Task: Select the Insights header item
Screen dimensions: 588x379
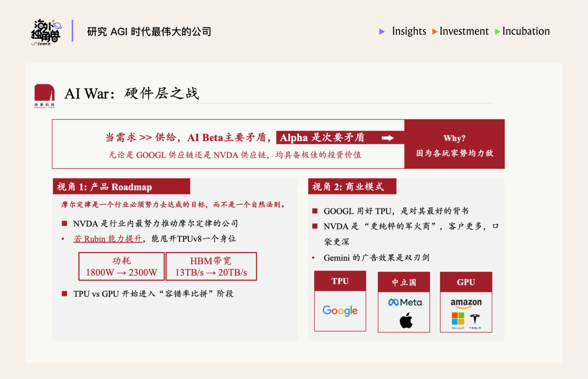Action: [408, 32]
